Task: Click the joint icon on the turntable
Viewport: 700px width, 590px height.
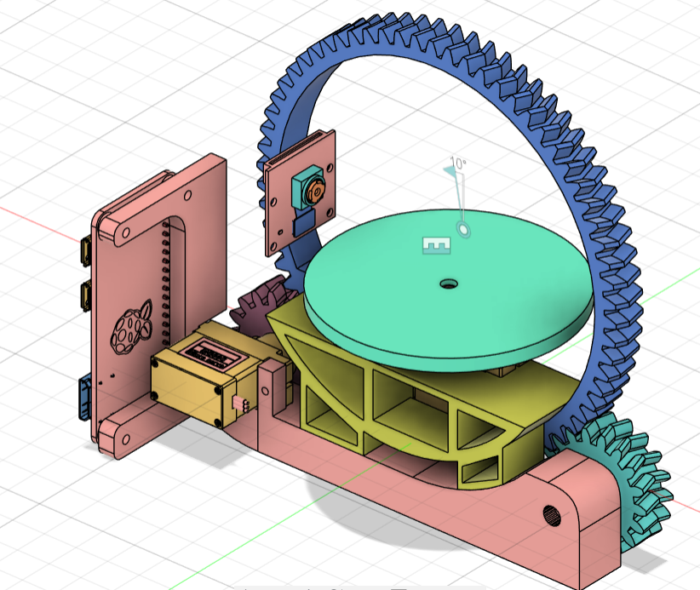Action: click(435, 245)
